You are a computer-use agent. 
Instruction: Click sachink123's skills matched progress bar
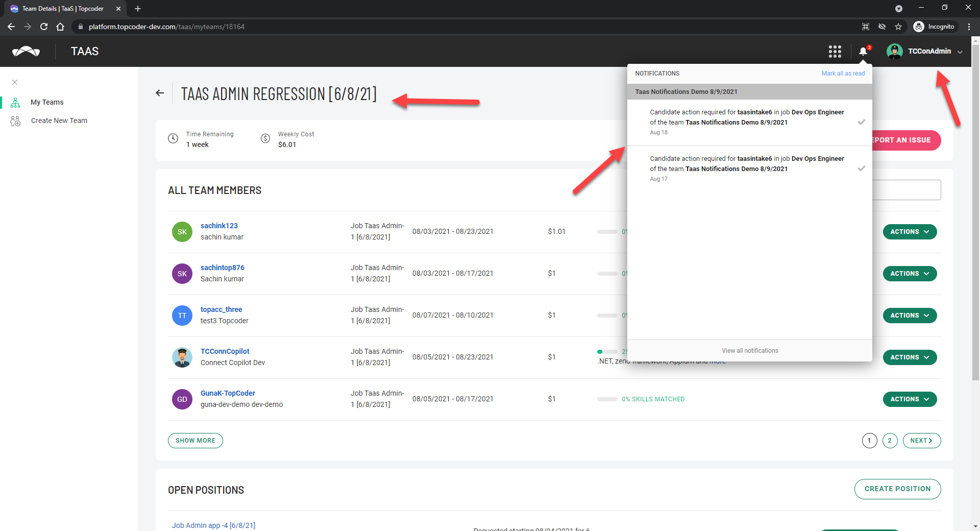pos(607,232)
